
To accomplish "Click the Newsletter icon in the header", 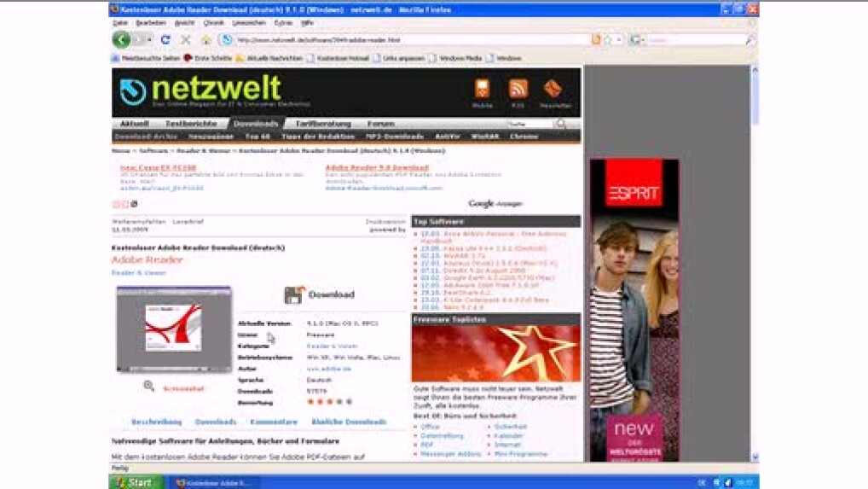I will pos(554,89).
